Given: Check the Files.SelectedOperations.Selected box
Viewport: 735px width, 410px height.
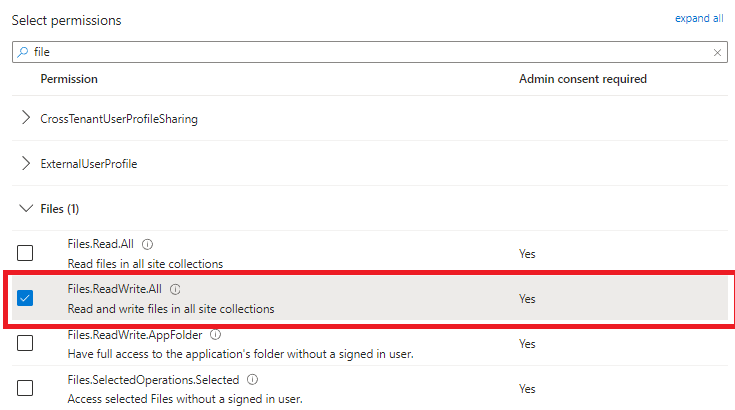Looking at the screenshot, I should 25,388.
